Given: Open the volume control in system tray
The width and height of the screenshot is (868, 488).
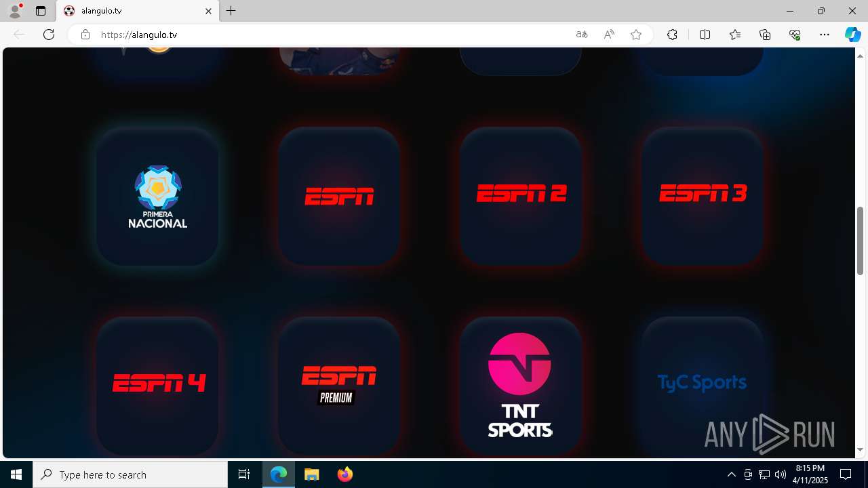Looking at the screenshot, I should pyautogui.click(x=780, y=474).
